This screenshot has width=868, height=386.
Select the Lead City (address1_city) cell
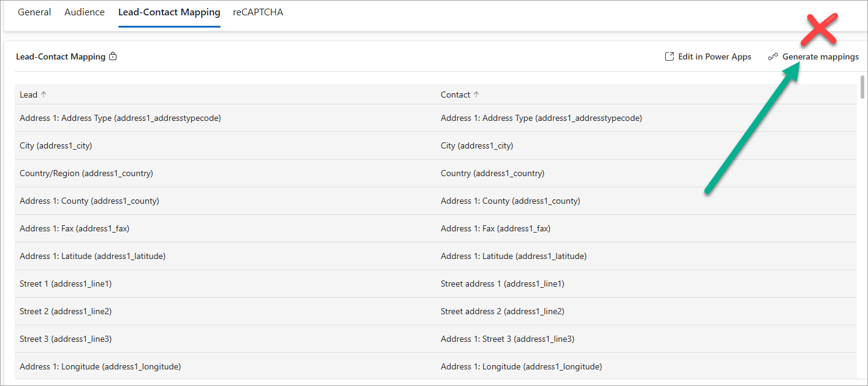click(56, 145)
